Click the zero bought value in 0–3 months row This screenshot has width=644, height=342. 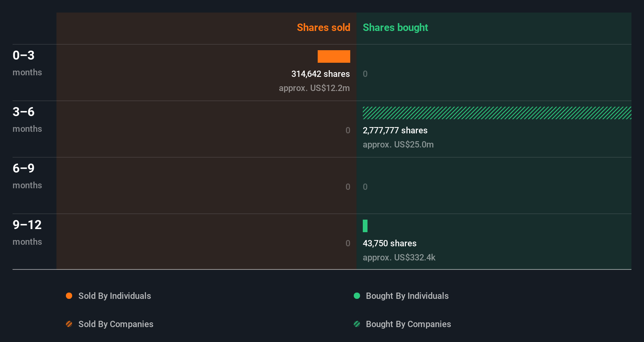click(x=365, y=74)
